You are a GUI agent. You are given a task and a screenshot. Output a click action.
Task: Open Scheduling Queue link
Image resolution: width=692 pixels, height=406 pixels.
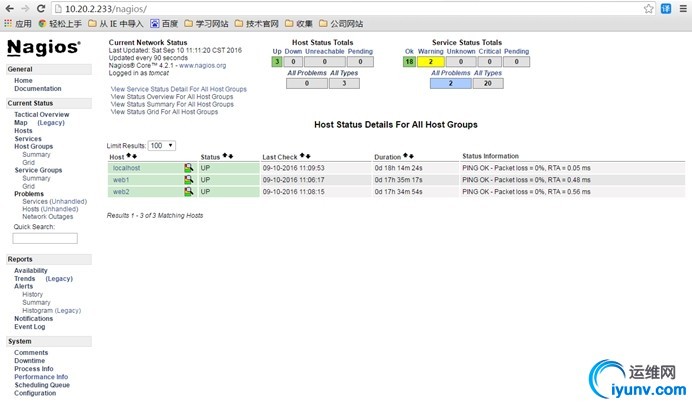[42, 385]
